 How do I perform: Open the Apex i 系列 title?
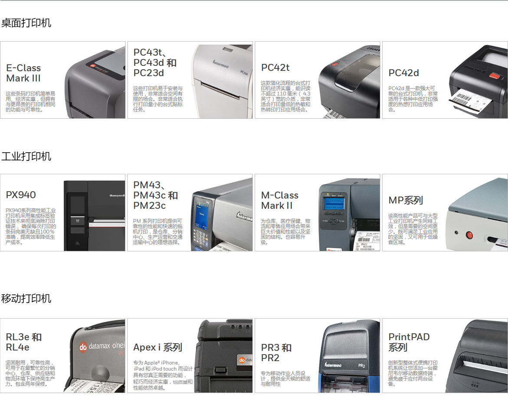[157, 348]
